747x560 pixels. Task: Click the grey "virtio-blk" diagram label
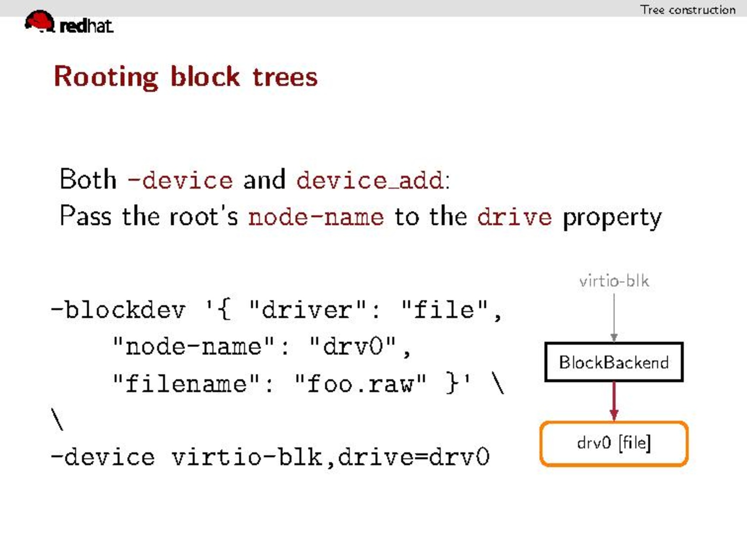coord(614,281)
